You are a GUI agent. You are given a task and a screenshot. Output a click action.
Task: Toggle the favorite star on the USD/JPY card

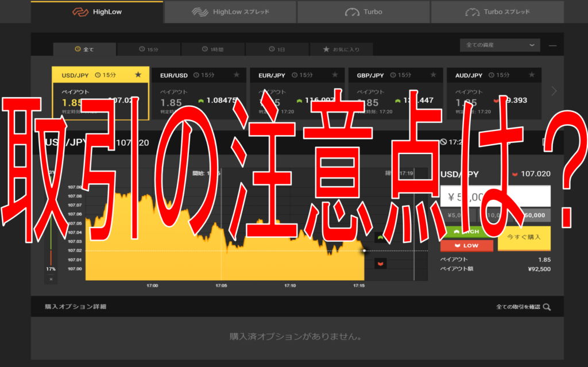[x=138, y=75]
